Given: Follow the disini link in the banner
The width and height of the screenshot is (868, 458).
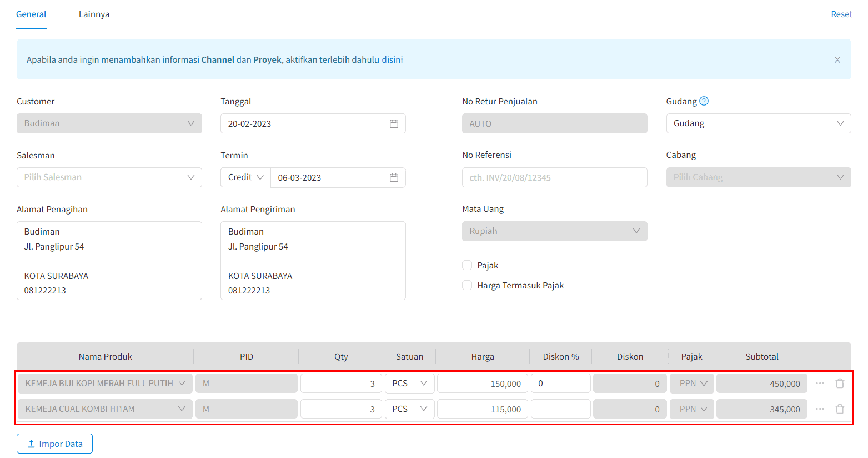Looking at the screenshot, I should point(392,60).
